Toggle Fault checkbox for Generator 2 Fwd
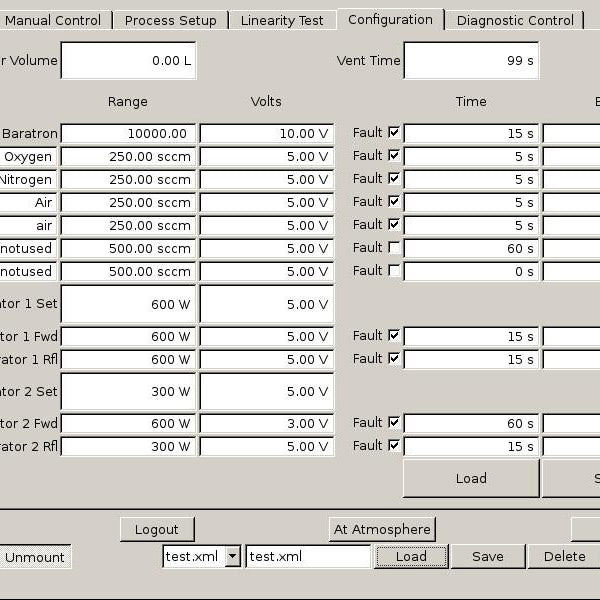600x600 pixels. coord(394,422)
